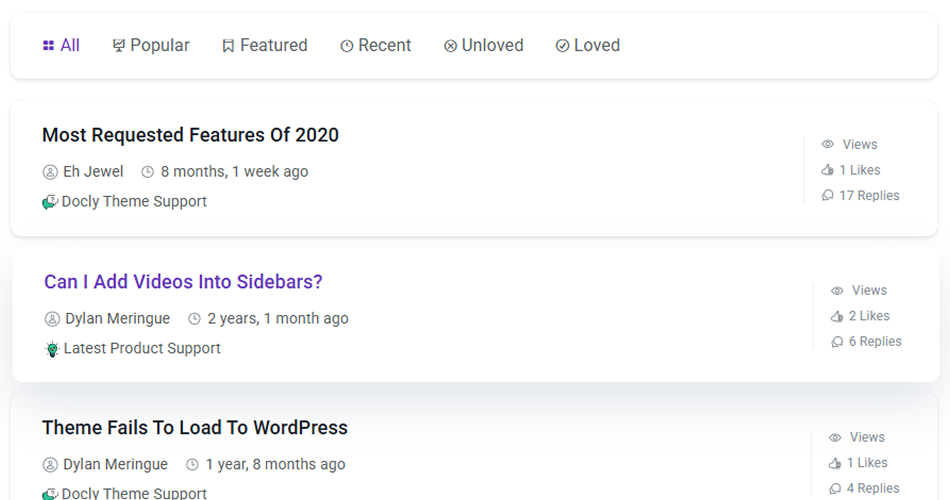Filter by the Unloved tab

tap(483, 45)
